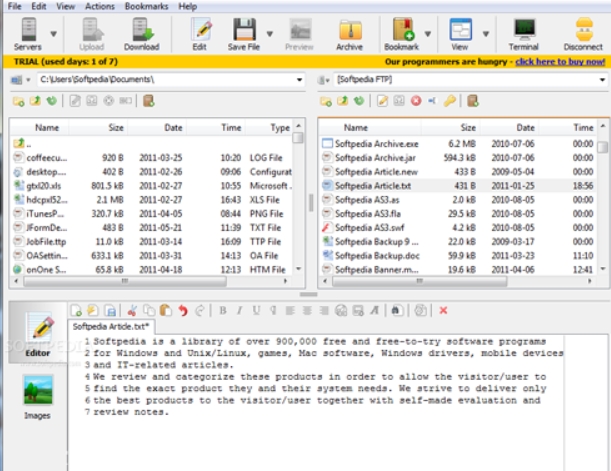Expand the Bookmark dropdown arrow
The height and width of the screenshot is (471, 611).
click(428, 34)
